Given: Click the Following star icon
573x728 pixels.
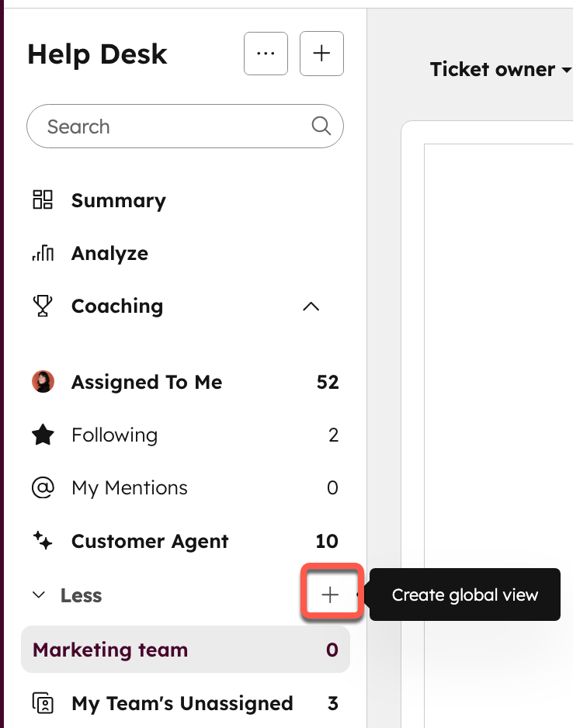Looking at the screenshot, I should (42, 435).
